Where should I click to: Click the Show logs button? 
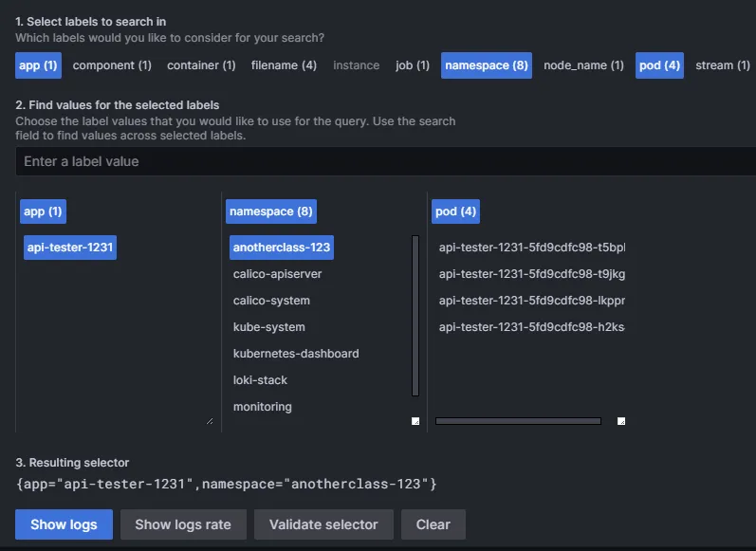64,524
